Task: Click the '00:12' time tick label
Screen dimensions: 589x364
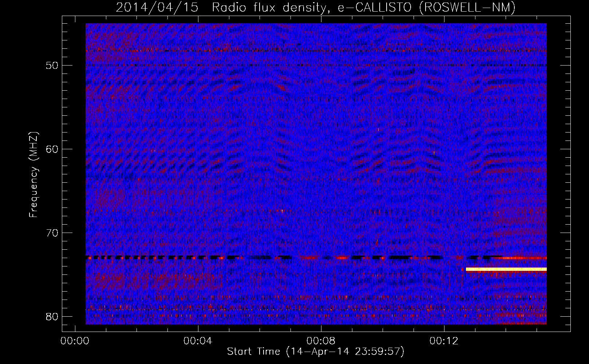Action: point(444,341)
